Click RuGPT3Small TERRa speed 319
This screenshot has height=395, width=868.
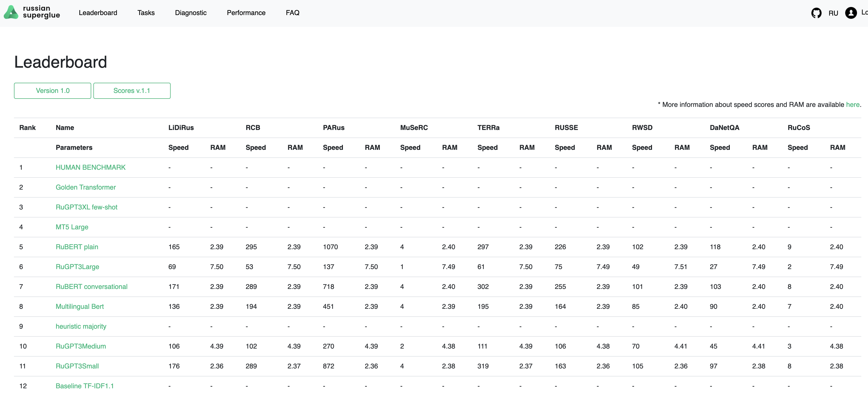tap(483, 366)
